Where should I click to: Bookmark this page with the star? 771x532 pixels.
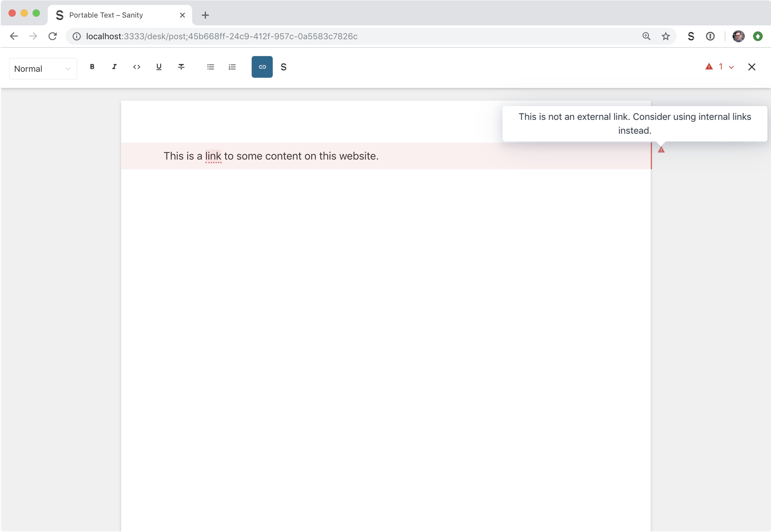tap(665, 36)
